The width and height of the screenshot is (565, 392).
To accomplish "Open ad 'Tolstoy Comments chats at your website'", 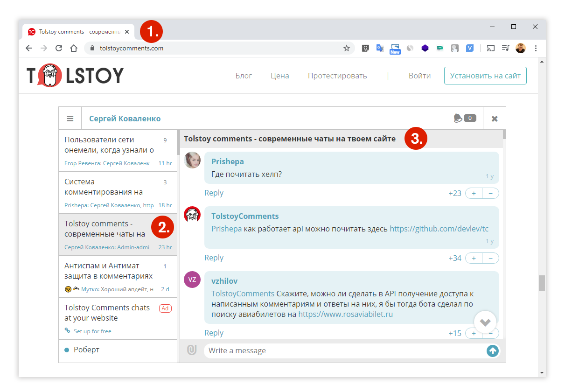I will (118, 319).
